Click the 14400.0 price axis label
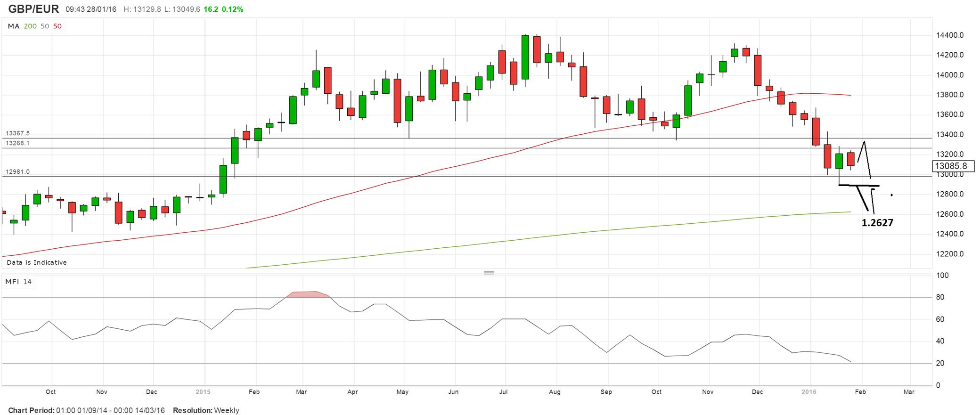 (949, 35)
